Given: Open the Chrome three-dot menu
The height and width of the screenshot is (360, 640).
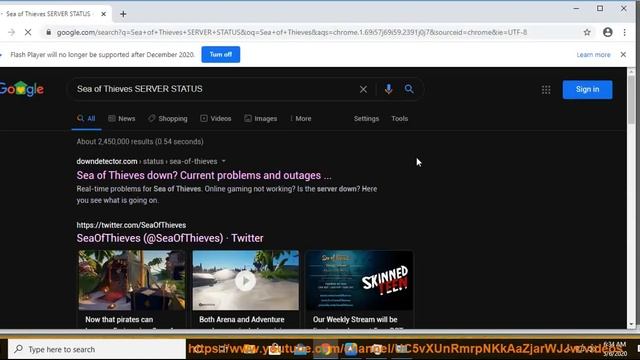Looking at the screenshot, I should pyautogui.click(x=624, y=32).
